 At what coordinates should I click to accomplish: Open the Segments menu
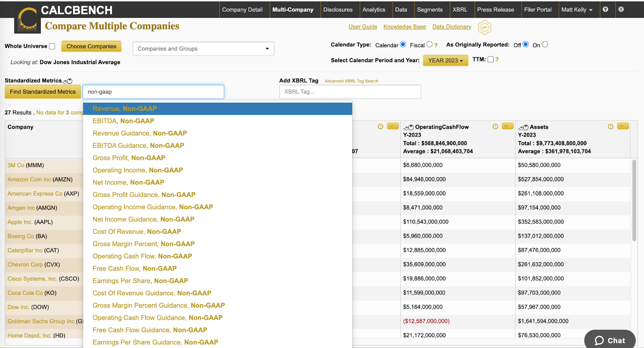[x=429, y=10]
